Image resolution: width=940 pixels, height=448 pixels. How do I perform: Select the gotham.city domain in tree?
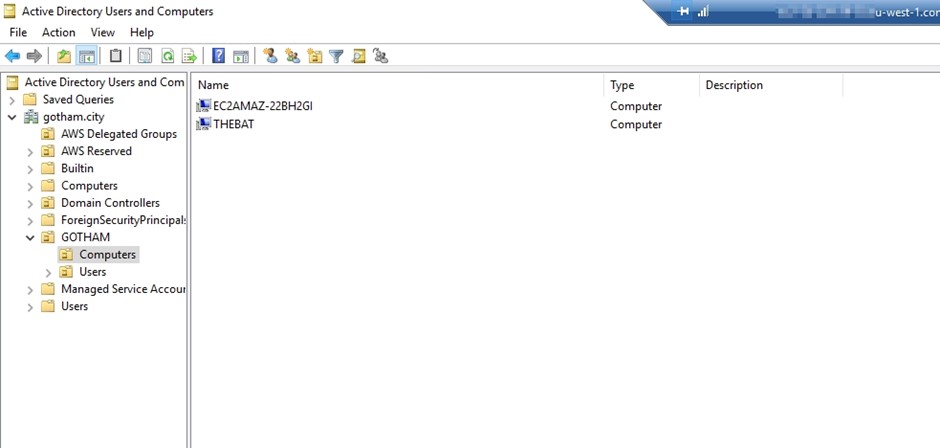tap(73, 117)
